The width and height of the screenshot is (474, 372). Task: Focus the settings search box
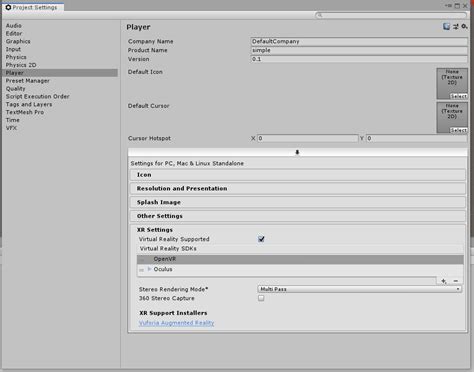coord(391,15)
